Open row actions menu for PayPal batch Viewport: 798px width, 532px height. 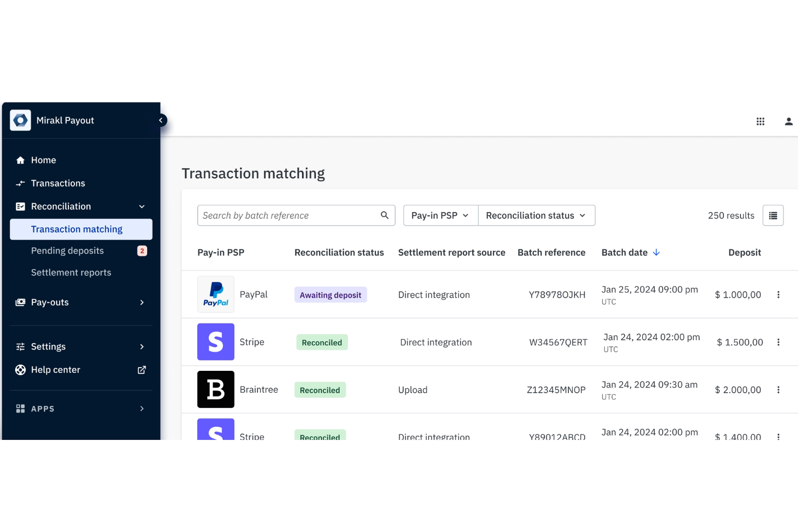point(778,295)
